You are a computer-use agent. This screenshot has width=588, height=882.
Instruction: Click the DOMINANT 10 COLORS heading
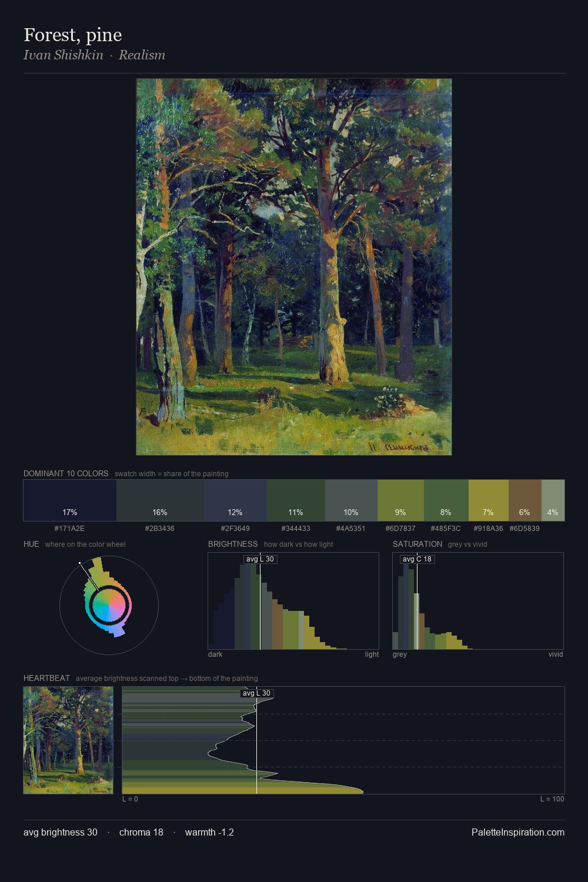tap(66, 473)
